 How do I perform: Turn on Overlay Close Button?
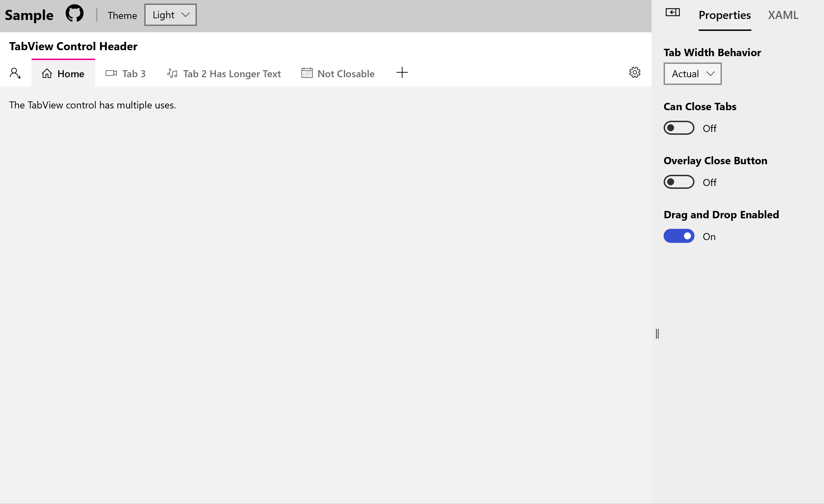coord(678,182)
